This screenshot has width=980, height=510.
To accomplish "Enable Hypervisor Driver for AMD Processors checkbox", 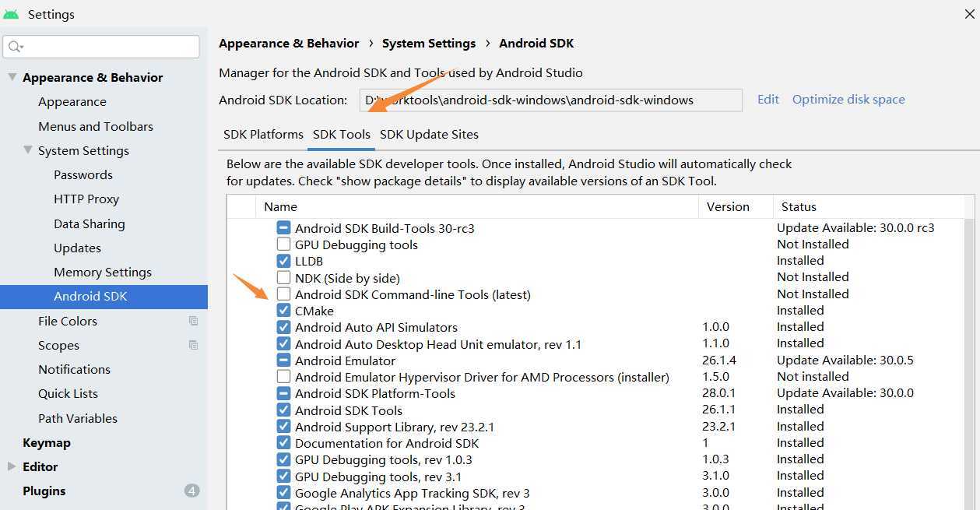I will [x=283, y=377].
